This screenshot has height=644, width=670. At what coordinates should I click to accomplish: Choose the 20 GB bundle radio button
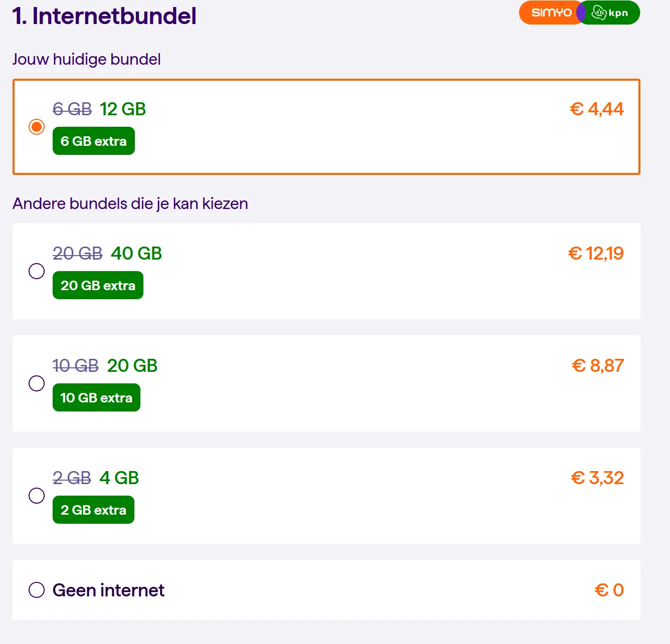tap(37, 383)
